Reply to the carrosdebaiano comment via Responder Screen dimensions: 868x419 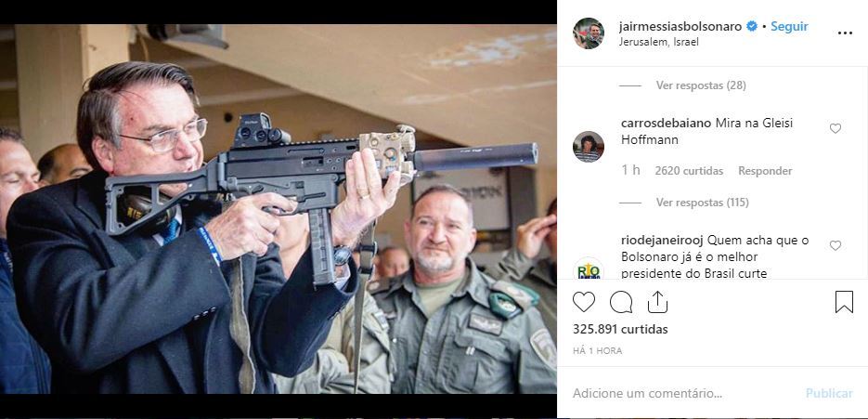(765, 171)
